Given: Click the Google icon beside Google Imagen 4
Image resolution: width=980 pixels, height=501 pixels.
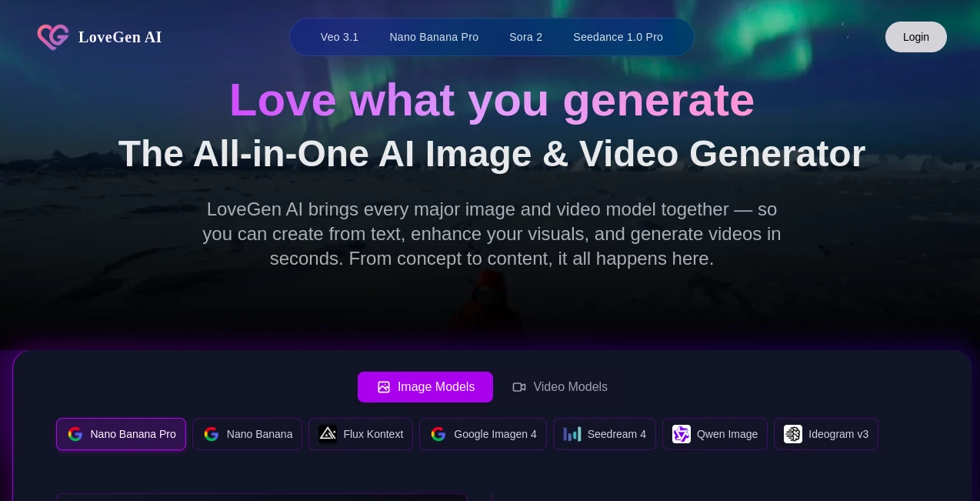Looking at the screenshot, I should pyautogui.click(x=438, y=434).
